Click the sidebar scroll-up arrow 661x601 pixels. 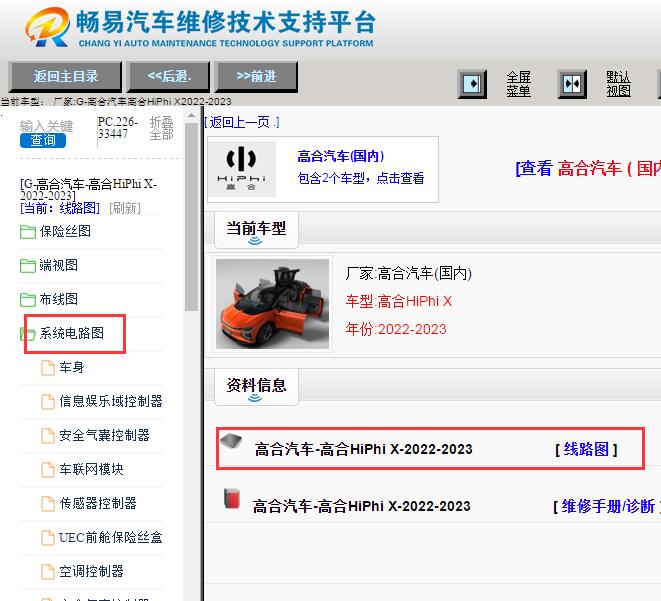point(191,115)
